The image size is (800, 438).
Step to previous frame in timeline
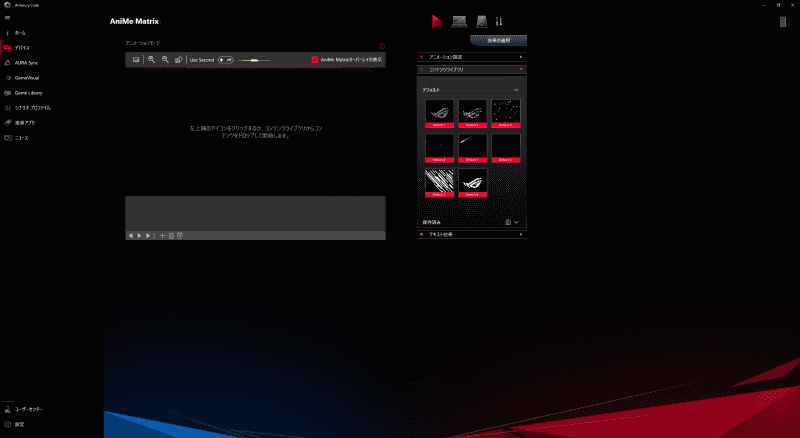pos(131,236)
